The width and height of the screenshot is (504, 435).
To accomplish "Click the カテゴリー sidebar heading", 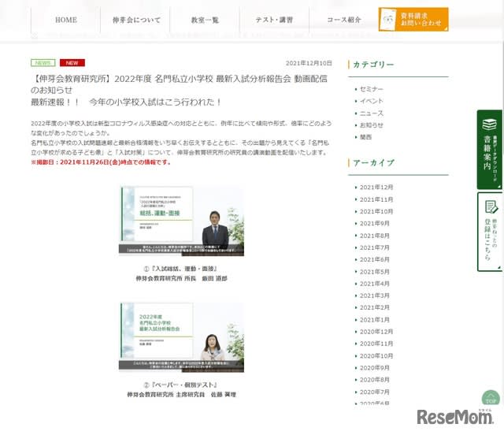I will click(x=373, y=65).
